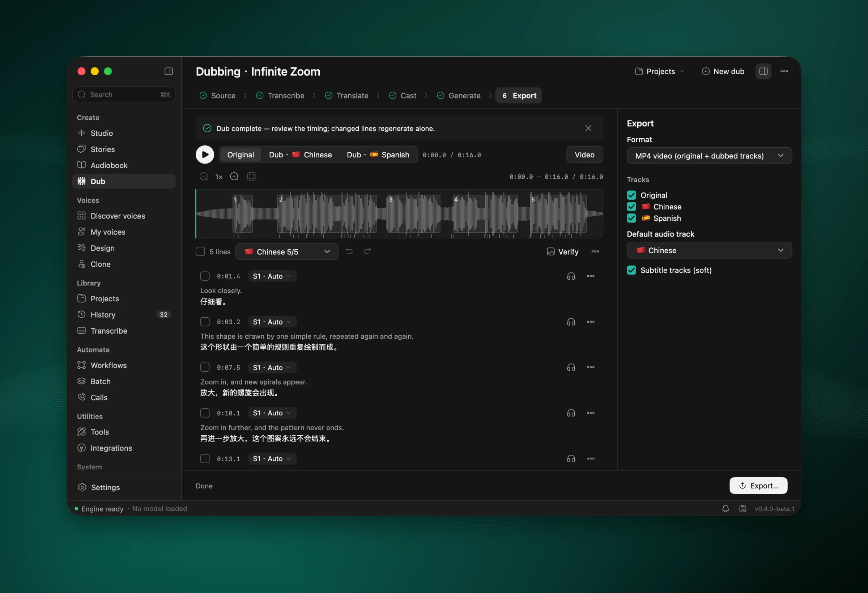The width and height of the screenshot is (868, 593).
Task: Open the top-right more options menu
Action: [784, 71]
